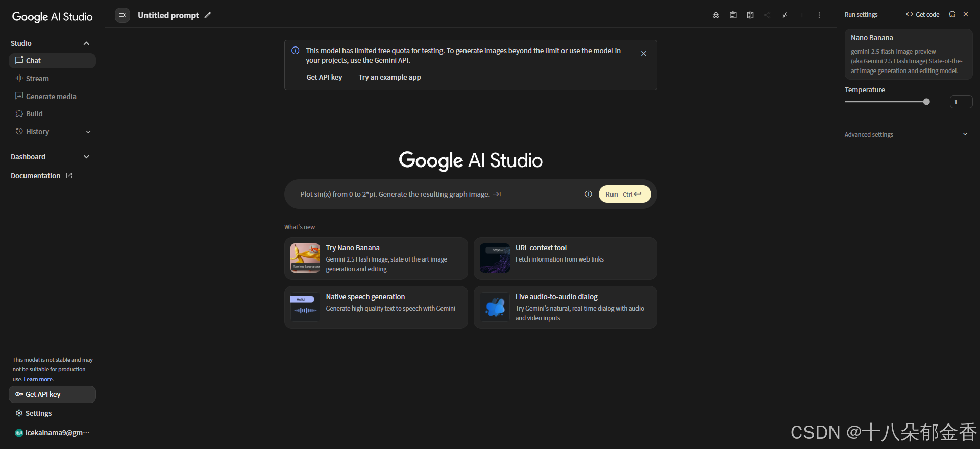Click the sidebar Get API key button
The width and height of the screenshot is (980, 449).
click(52, 394)
